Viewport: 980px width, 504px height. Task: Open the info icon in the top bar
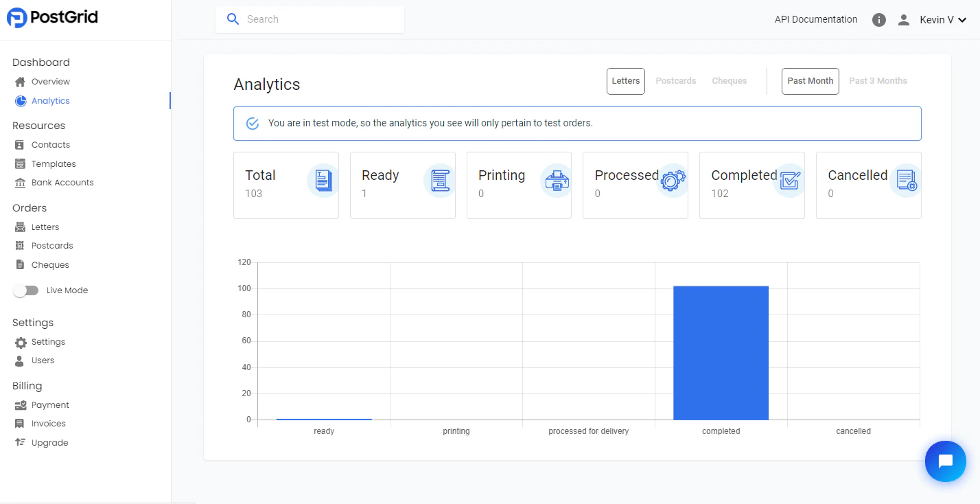[879, 19]
